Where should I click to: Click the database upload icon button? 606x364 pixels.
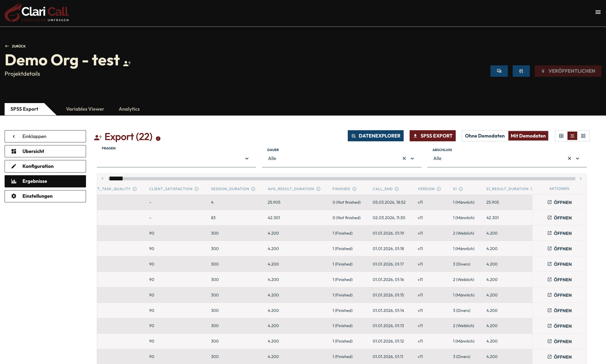pos(521,71)
